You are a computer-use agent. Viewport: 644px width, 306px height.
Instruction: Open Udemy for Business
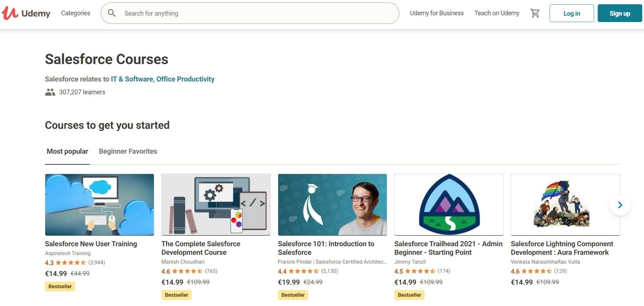[437, 13]
